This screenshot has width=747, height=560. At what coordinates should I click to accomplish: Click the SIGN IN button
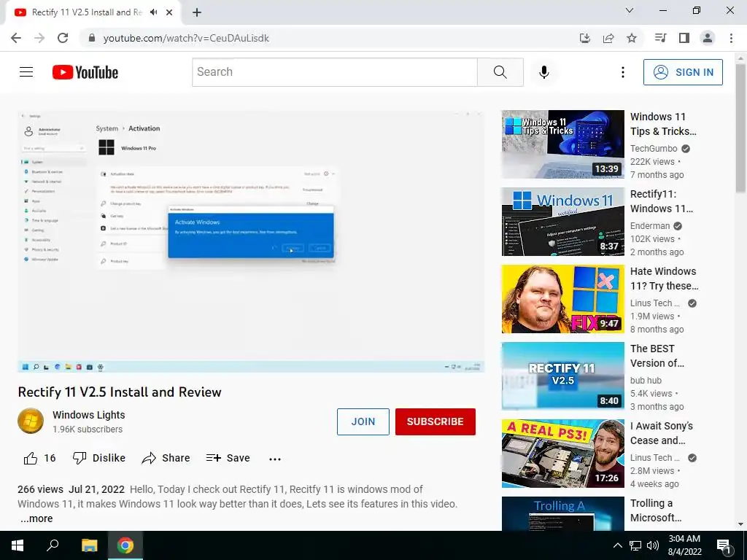683,72
